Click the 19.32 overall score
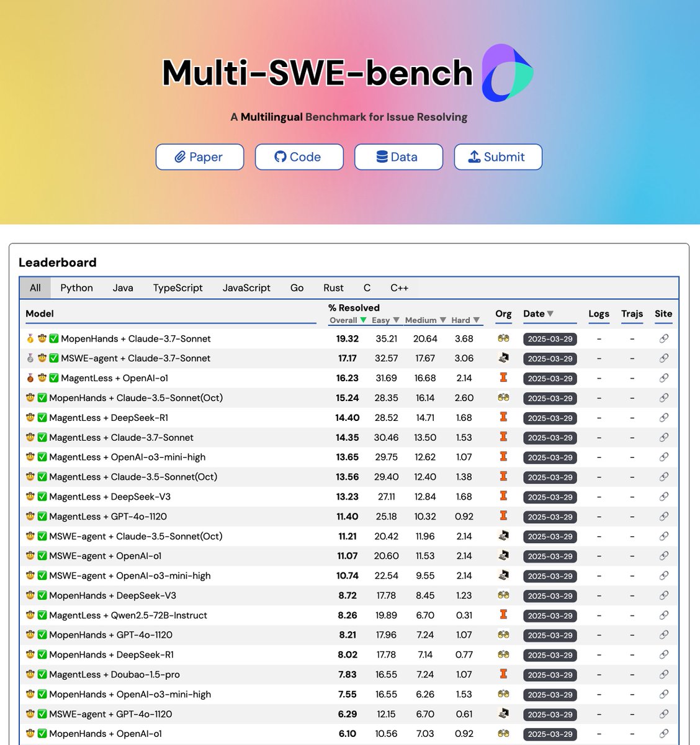The width and height of the screenshot is (700, 745). [x=348, y=338]
